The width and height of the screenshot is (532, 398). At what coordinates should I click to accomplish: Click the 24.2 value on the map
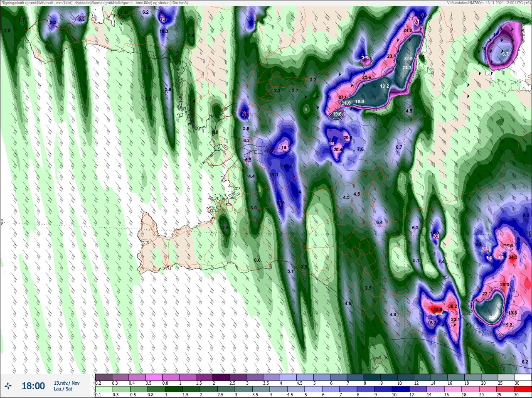(x=408, y=30)
